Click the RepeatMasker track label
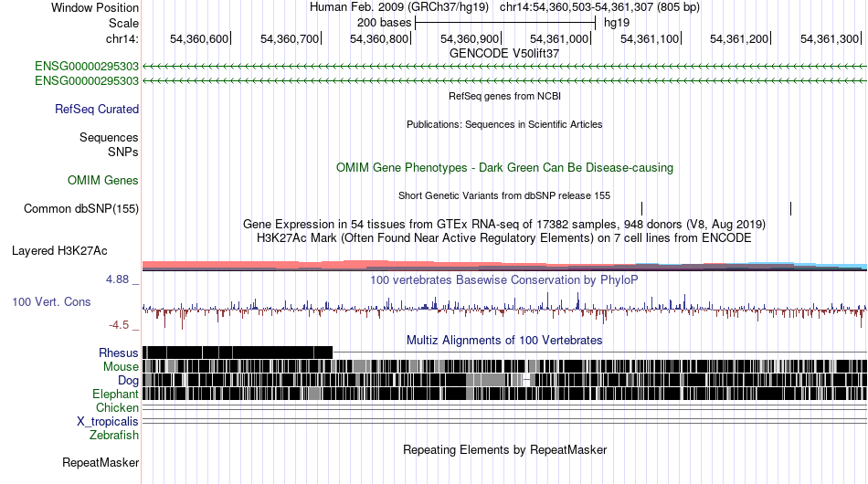Screen dimensions: 868x484 (101, 462)
